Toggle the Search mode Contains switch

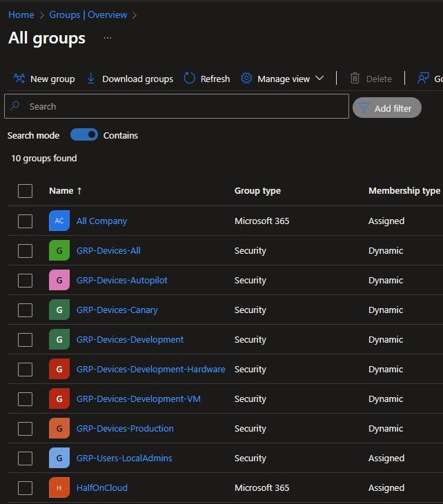click(x=84, y=135)
